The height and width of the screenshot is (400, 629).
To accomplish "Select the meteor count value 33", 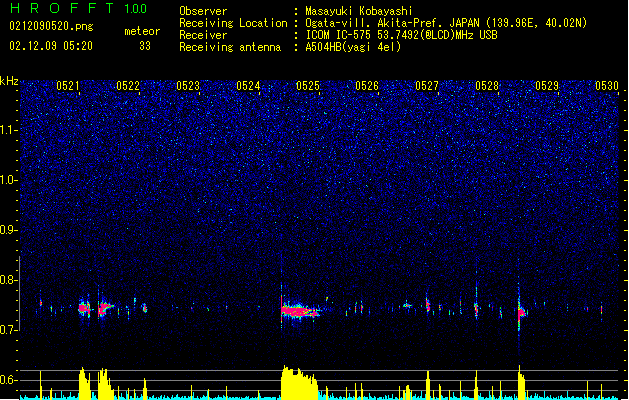I will [x=145, y=46].
